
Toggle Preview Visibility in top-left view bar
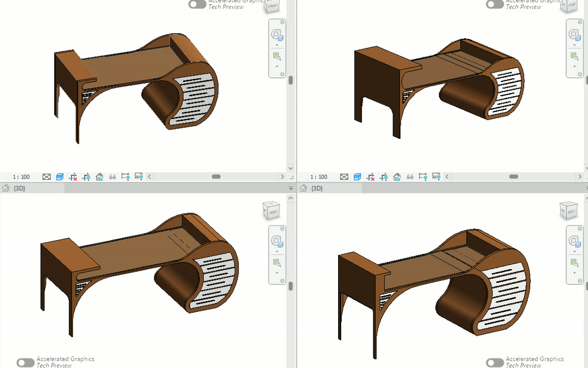coord(139,176)
